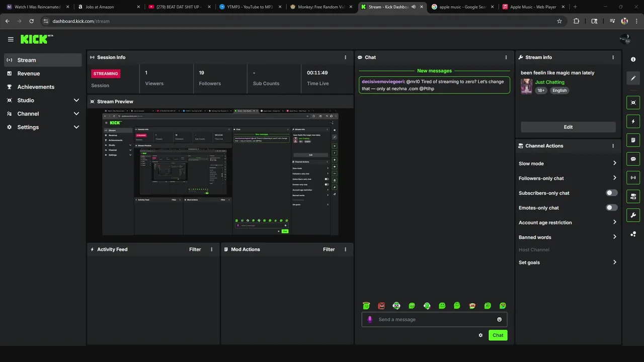The width and height of the screenshot is (644, 362).
Task: Open Channel Actions three-dot options
Action: [x=613, y=146]
